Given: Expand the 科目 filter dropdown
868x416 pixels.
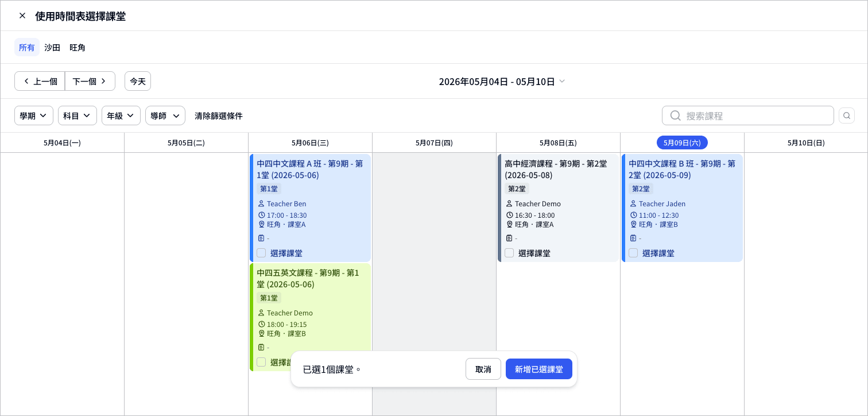Looking at the screenshot, I should 77,115.
